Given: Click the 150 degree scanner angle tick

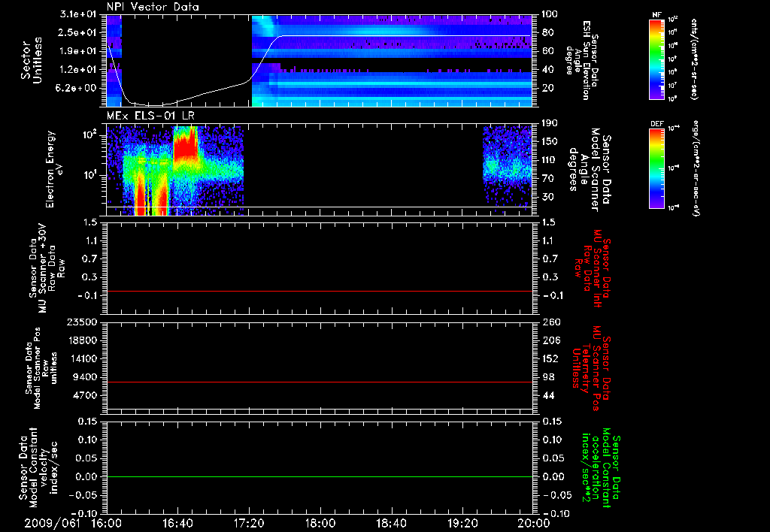Looking at the screenshot, I should click(x=550, y=141).
